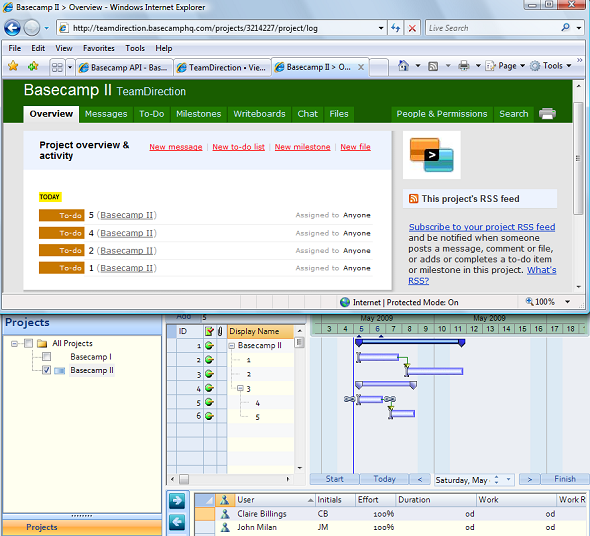Click the New to-do list link

click(x=239, y=147)
